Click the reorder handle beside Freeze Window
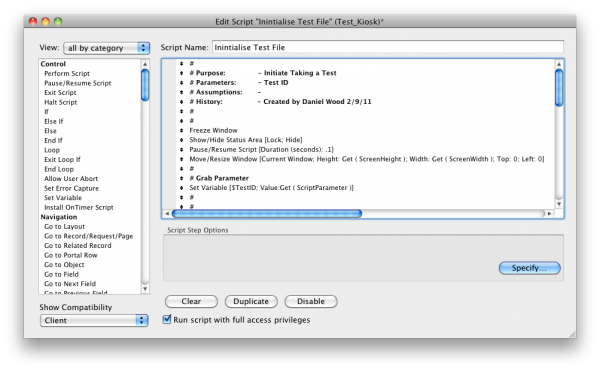This screenshot has height=371, width=600. pos(181,130)
